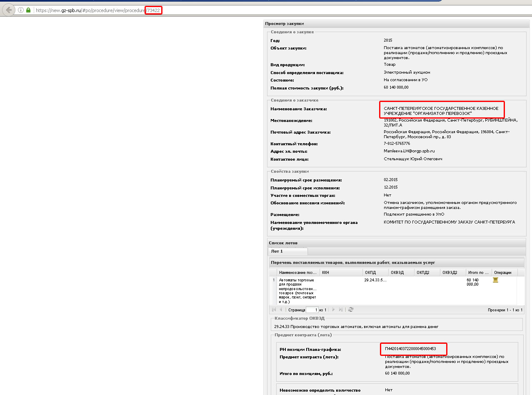Click КОМИТЕТ ПО ГОСУДАРСТВЕННОМУ ЗАКАЗУ САНКТ-ПЕТЕРБУРГА
This screenshot has width=532, height=395.
tap(449, 222)
